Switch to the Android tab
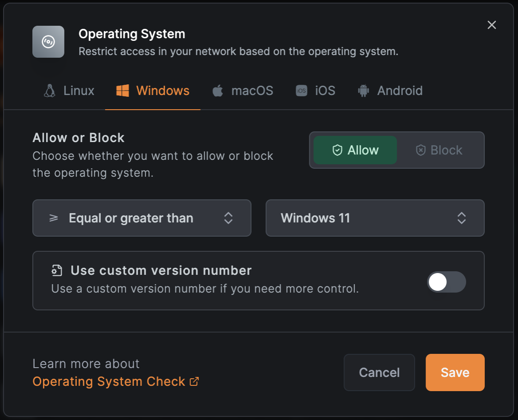This screenshot has height=420, width=518. [389, 90]
